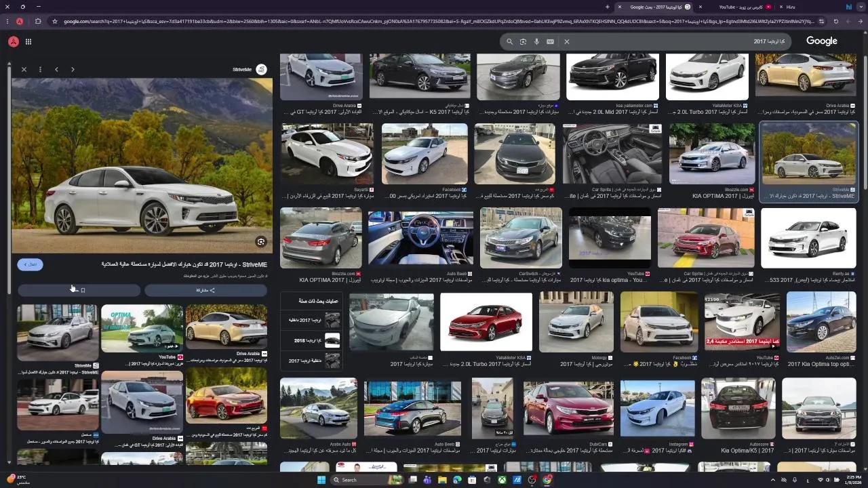The width and height of the screenshot is (868, 488).
Task: Click the Save bookmark button under preview
Action: 79,290
